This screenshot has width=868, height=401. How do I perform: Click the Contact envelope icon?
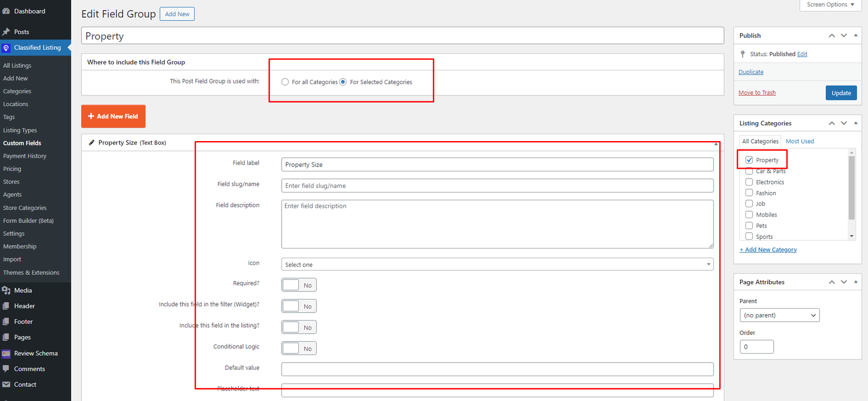[x=6, y=385]
